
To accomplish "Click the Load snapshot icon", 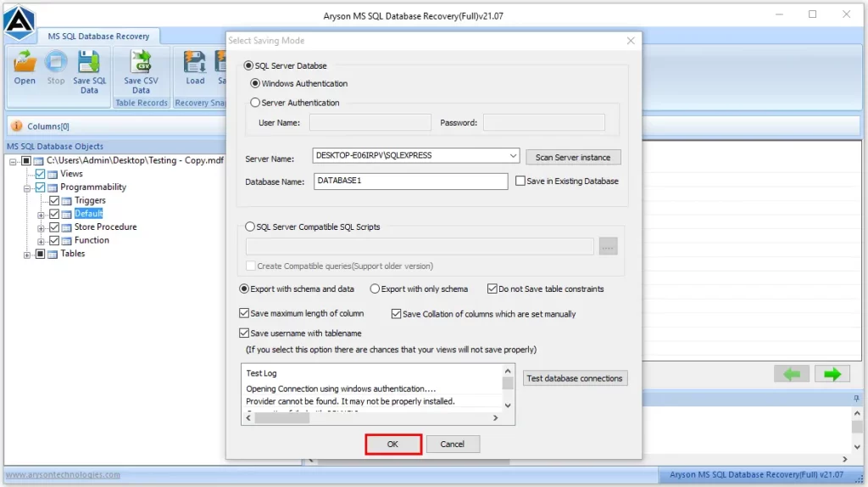I will click(195, 63).
